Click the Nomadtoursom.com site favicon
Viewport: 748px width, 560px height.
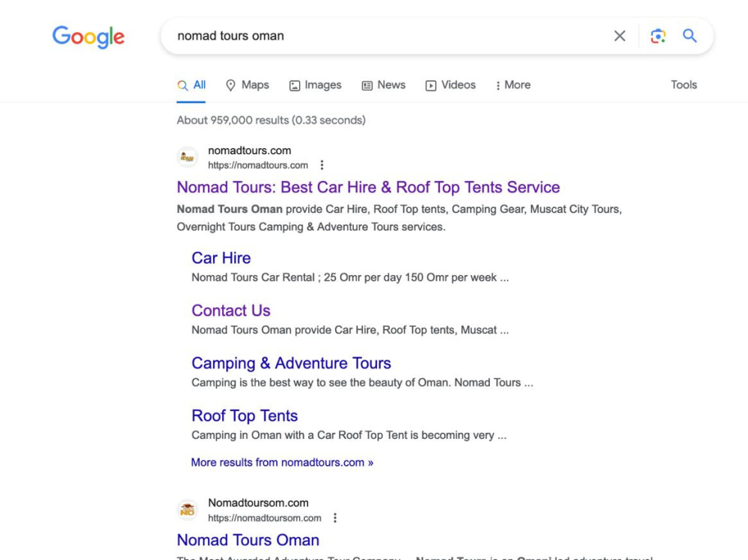[188, 509]
